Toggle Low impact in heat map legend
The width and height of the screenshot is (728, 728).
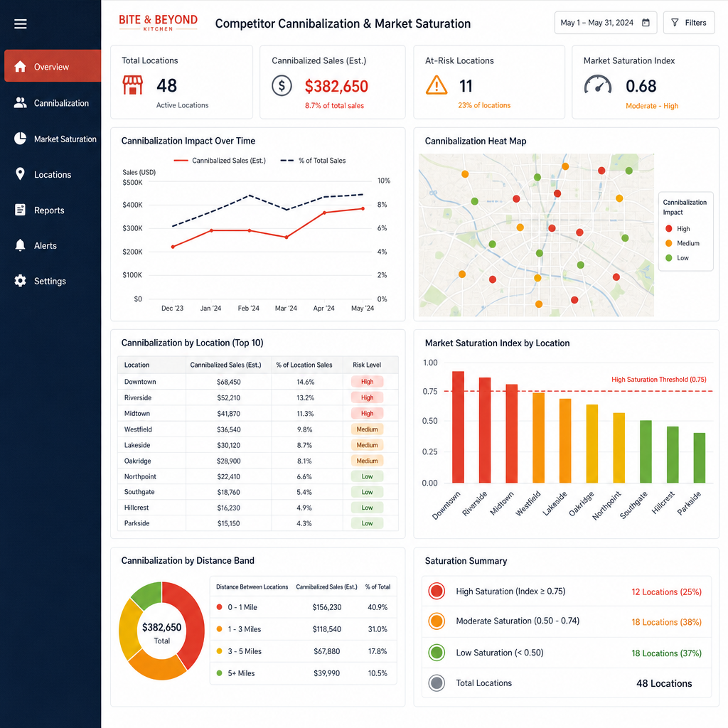pyautogui.click(x=677, y=257)
